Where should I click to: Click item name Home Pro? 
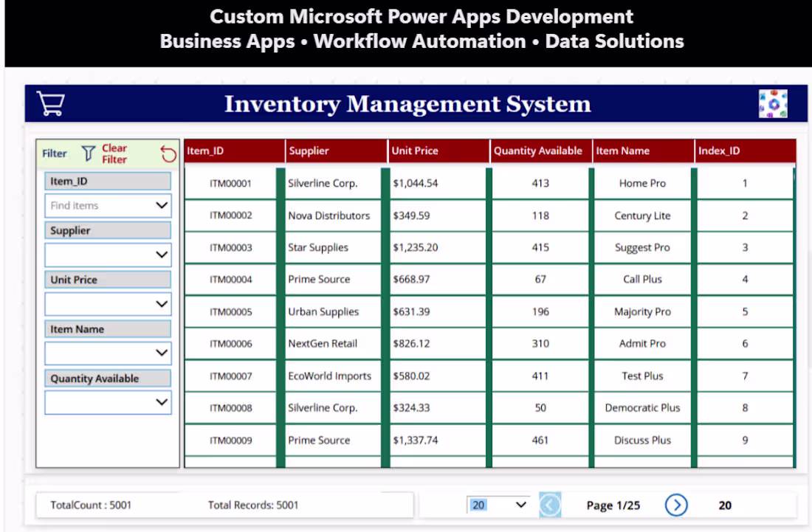(642, 183)
